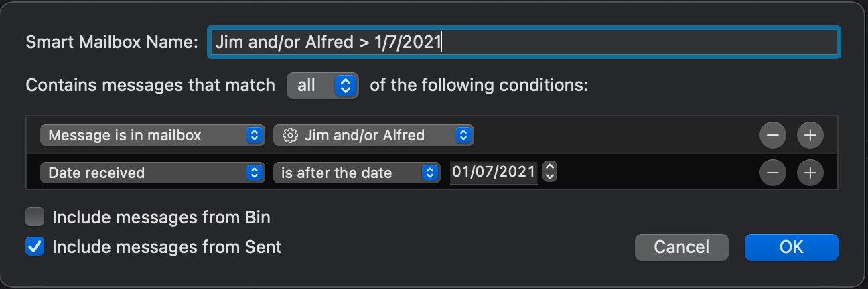Remove the 'Date received' condition row

click(x=772, y=173)
